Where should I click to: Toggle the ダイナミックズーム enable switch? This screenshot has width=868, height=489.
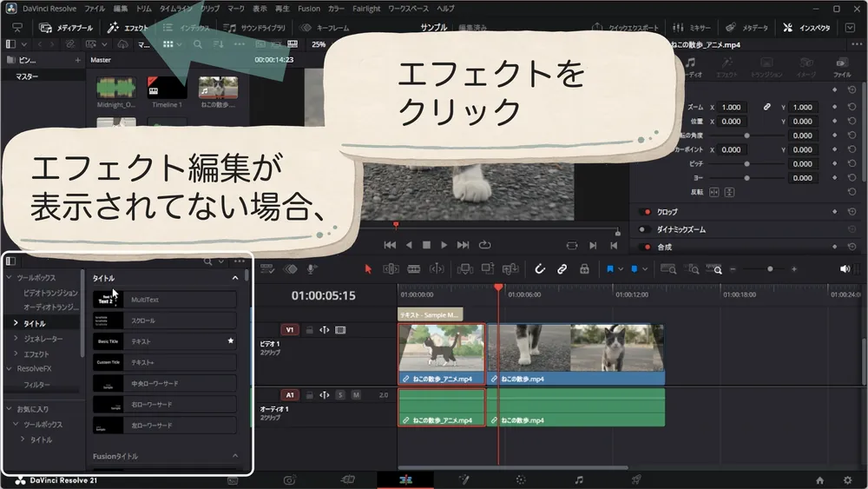coord(644,229)
